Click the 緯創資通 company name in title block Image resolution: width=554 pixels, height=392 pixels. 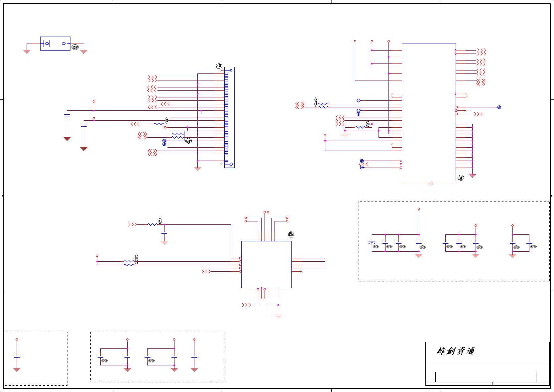[x=456, y=351]
